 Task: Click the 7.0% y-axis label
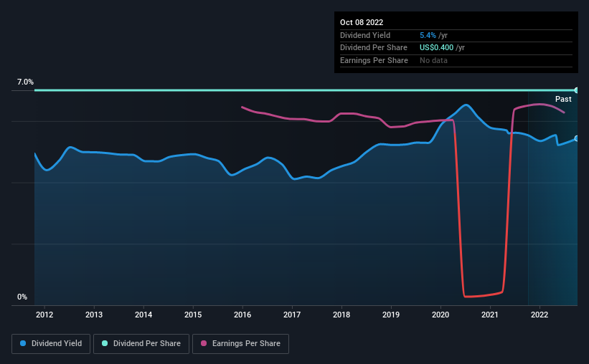tap(25, 82)
